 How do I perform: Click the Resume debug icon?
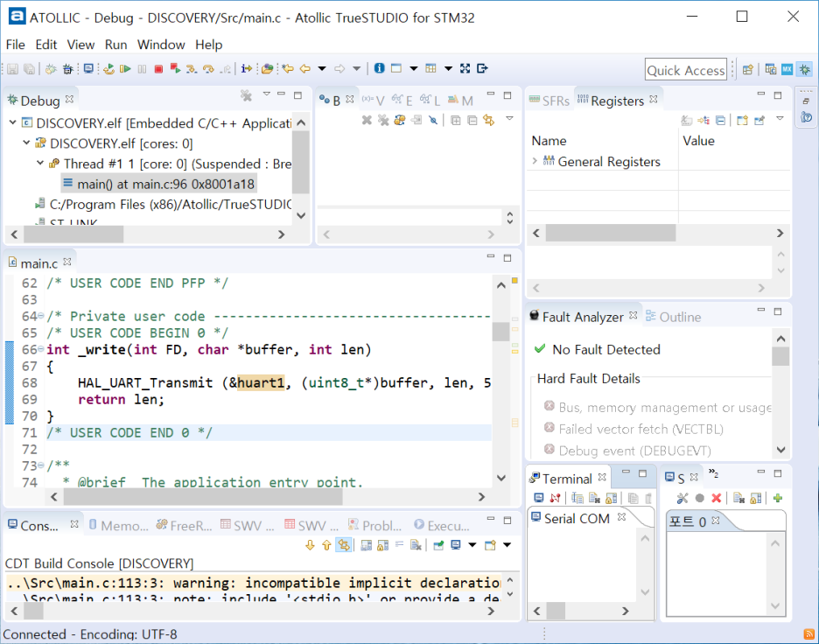[125, 68]
